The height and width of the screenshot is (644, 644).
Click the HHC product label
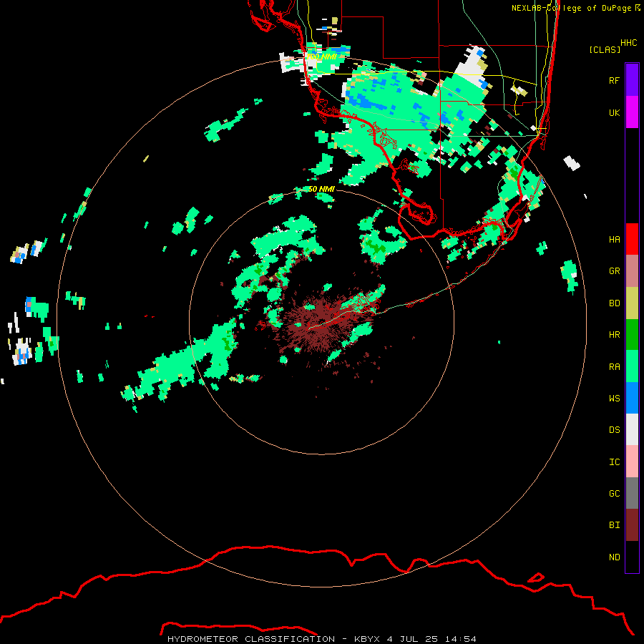click(x=628, y=43)
